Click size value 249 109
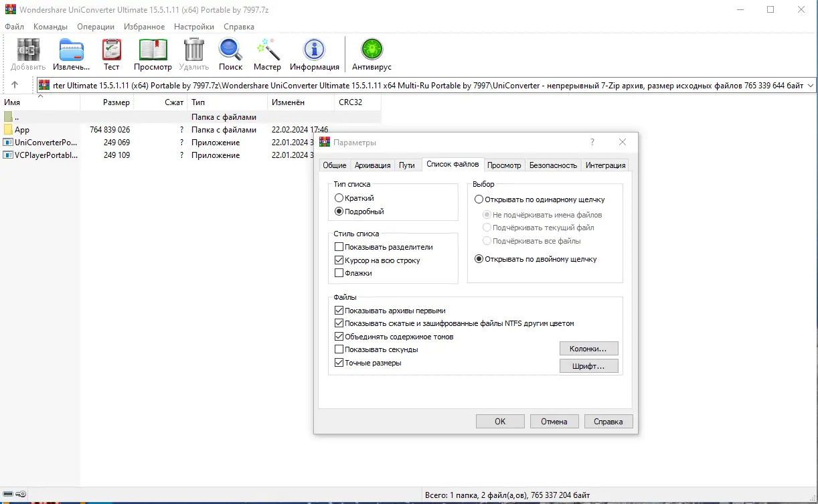Image resolution: width=818 pixels, height=504 pixels. 116,155
